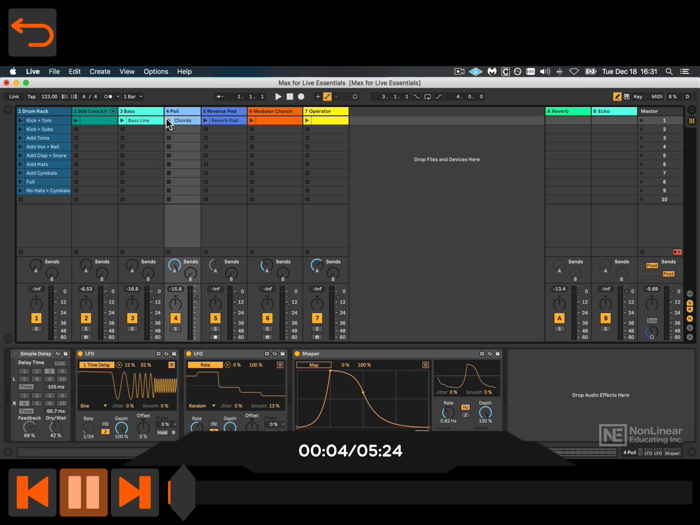This screenshot has height=525, width=700.
Task: Toggle track 2 activator button
Action: pyautogui.click(x=86, y=318)
